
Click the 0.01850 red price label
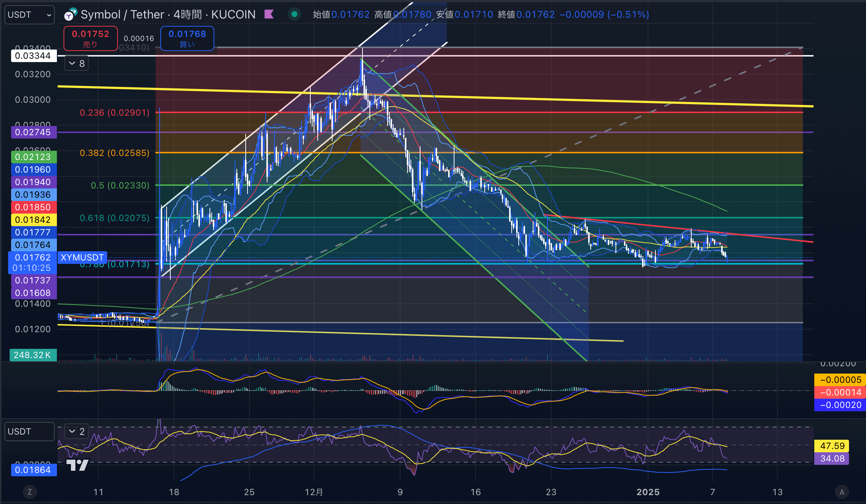pyautogui.click(x=34, y=207)
